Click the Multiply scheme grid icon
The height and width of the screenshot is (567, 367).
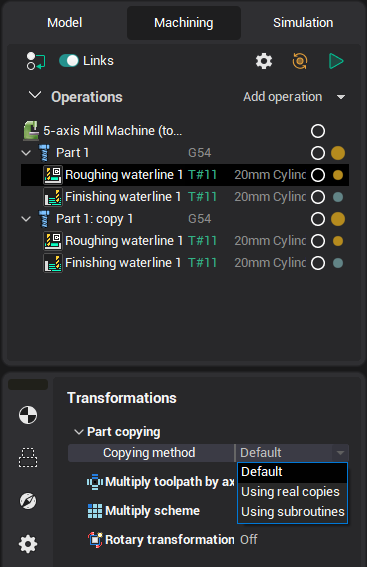click(95, 511)
